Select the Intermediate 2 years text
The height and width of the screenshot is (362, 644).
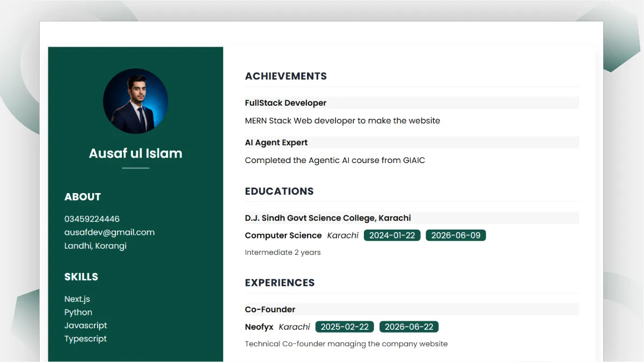(x=283, y=252)
